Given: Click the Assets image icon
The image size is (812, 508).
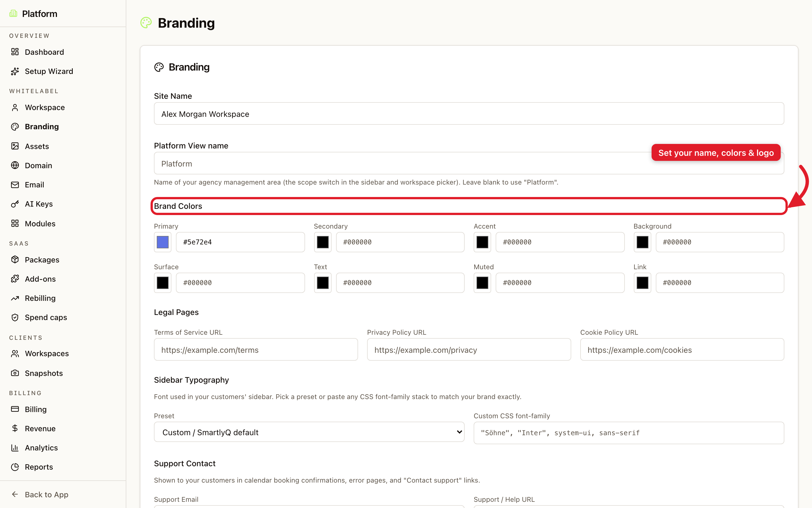Looking at the screenshot, I should 15,146.
